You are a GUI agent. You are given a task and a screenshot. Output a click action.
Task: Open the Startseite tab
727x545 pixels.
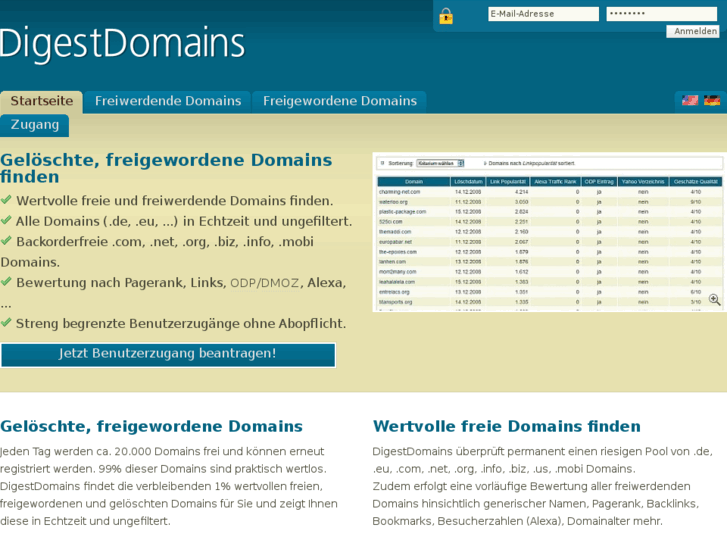[42, 102]
